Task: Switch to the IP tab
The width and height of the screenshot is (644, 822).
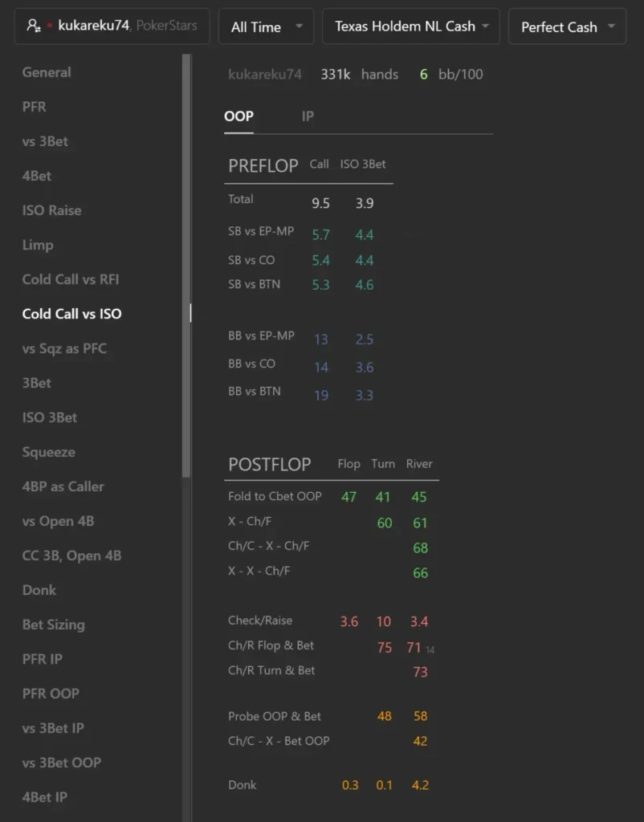Action: tap(308, 116)
